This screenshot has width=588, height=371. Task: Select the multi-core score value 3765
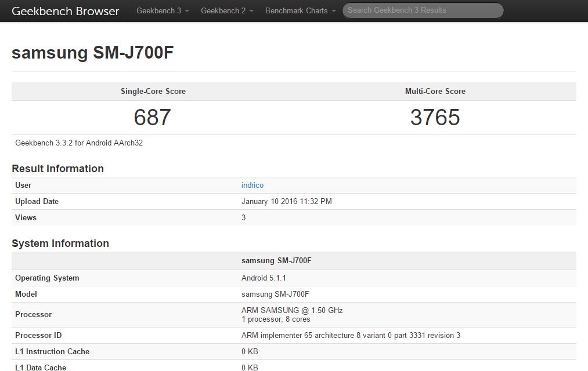[435, 117]
